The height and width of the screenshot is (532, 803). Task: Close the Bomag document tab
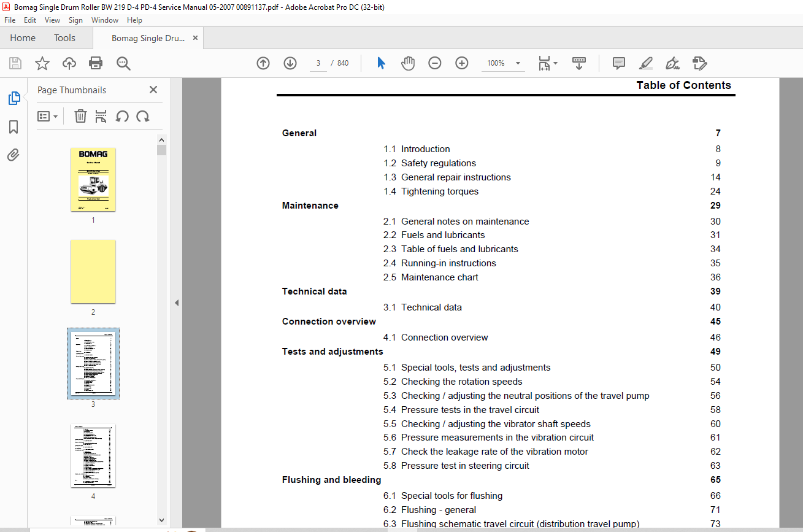[195, 38]
